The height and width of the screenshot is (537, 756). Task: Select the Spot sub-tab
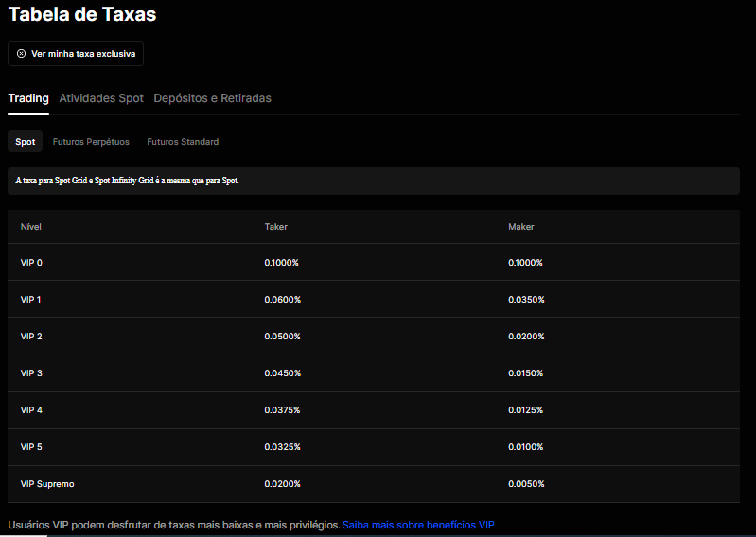[x=26, y=142]
